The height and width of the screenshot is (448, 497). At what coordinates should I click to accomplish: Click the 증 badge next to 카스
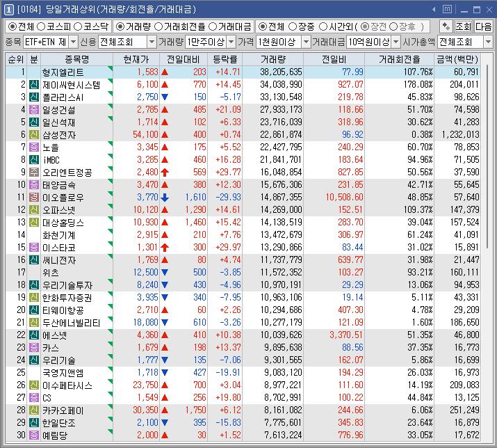(34, 348)
